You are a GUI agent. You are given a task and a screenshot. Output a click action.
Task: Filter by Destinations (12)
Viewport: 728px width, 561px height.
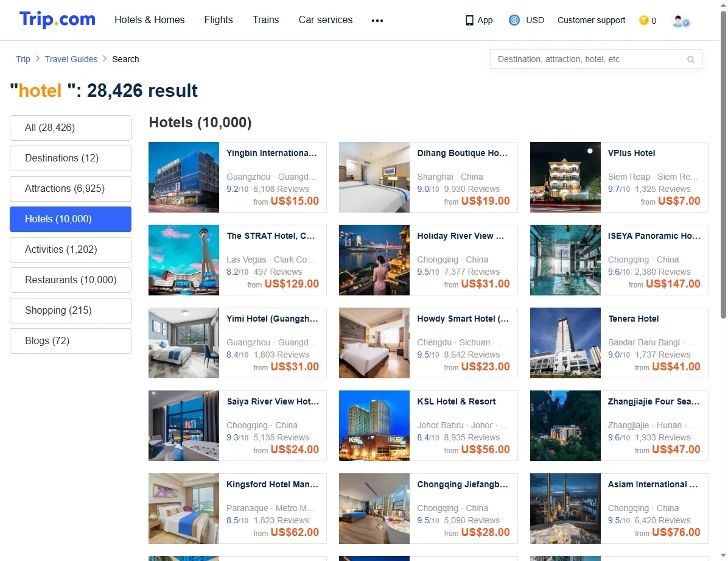coord(71,158)
